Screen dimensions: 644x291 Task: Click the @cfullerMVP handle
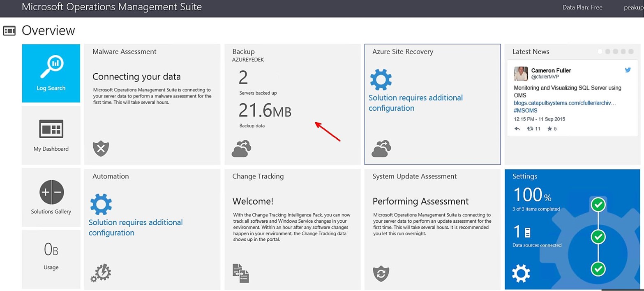[x=545, y=77]
